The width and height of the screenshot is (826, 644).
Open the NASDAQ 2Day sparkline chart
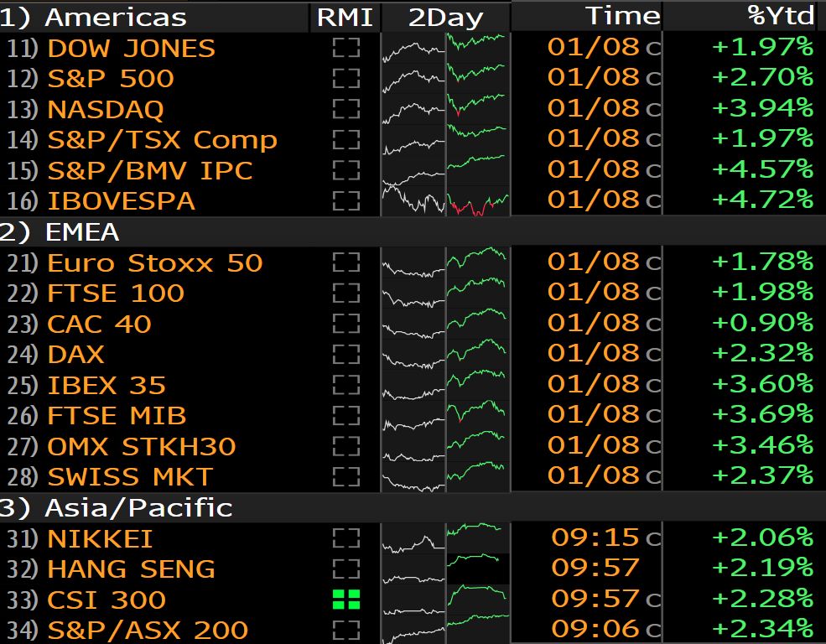click(x=445, y=109)
